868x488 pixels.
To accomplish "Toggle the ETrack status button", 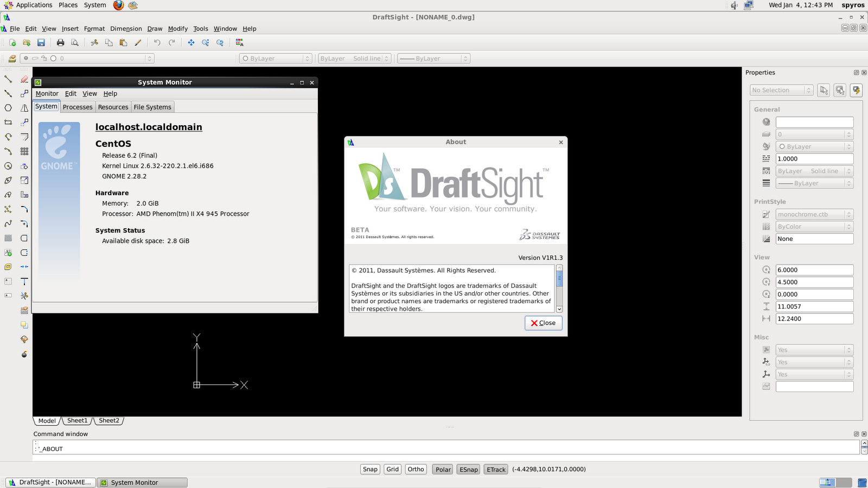I will 496,470.
